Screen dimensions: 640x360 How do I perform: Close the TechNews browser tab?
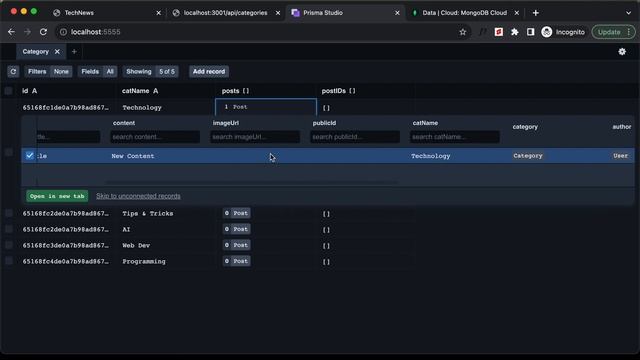point(159,13)
